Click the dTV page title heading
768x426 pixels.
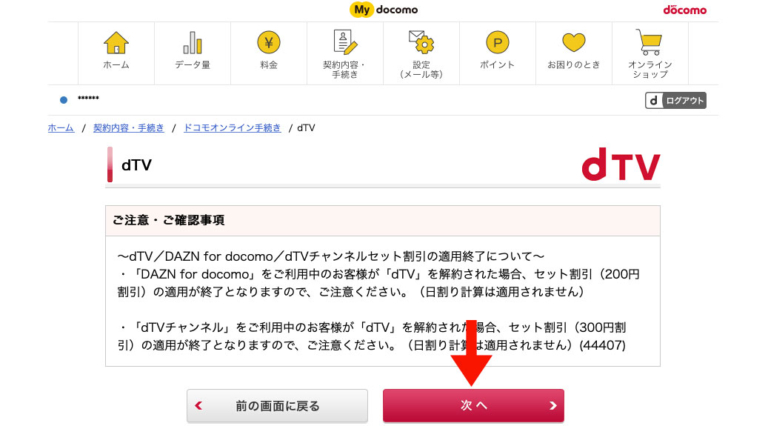pos(136,165)
